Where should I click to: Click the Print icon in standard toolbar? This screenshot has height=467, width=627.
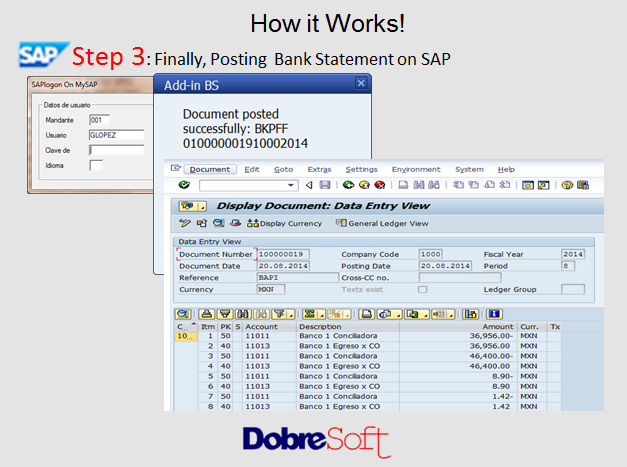[403, 185]
